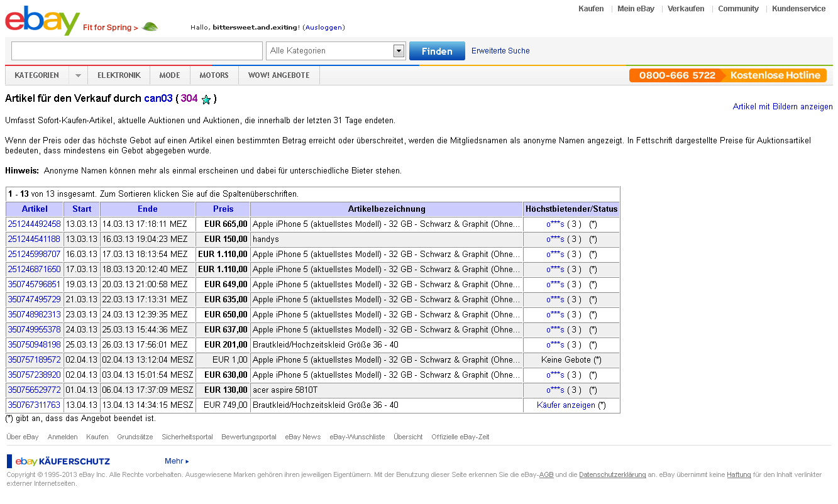Open the eBay logo homepage

pos(43,20)
